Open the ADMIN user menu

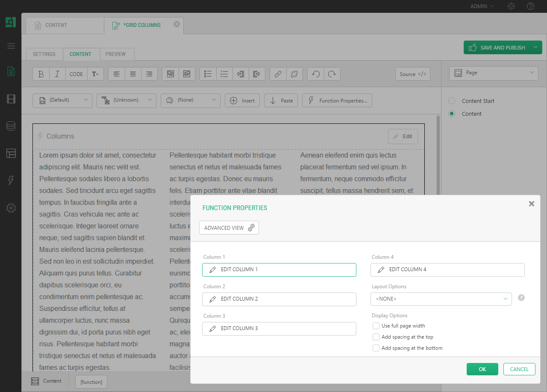482,6
